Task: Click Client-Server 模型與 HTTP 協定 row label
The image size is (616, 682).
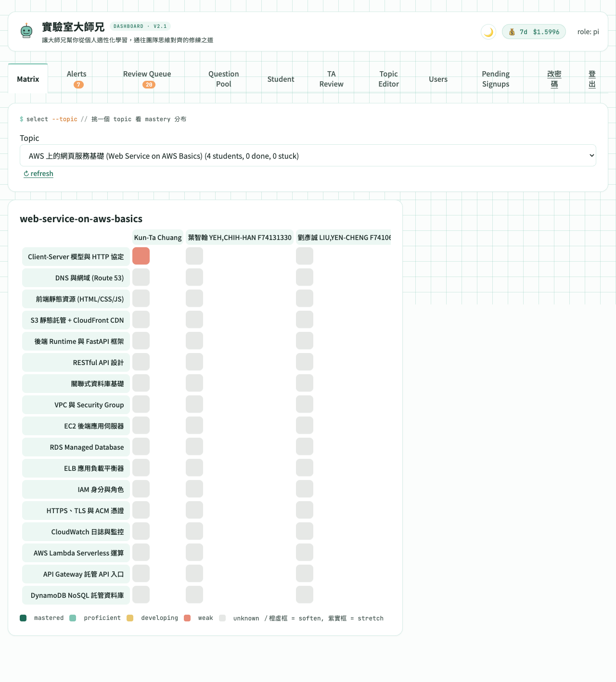Action: point(76,257)
